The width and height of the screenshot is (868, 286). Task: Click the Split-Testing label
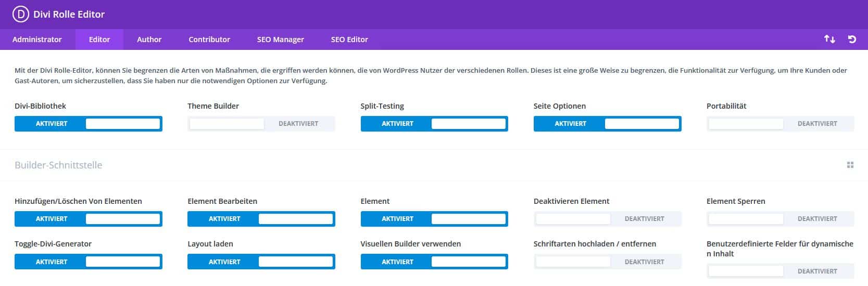click(382, 106)
